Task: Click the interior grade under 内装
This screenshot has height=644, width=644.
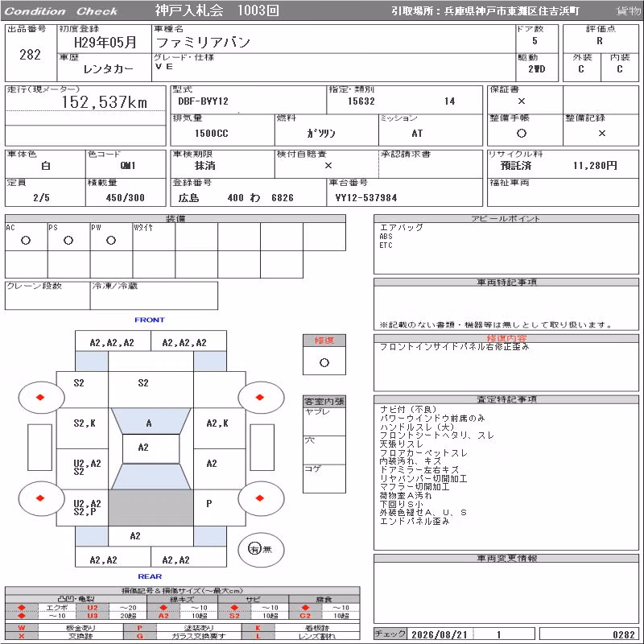Action: tap(619, 69)
